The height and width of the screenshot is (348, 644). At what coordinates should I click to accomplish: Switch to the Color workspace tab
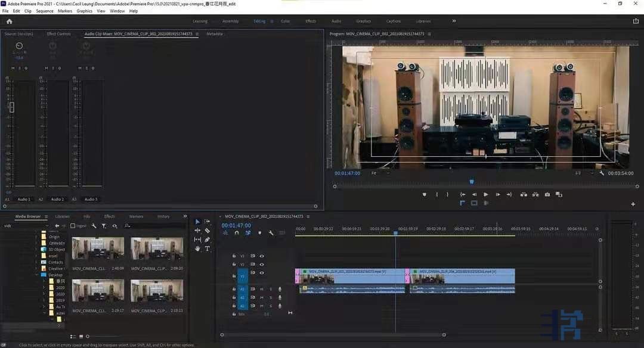pyautogui.click(x=285, y=21)
